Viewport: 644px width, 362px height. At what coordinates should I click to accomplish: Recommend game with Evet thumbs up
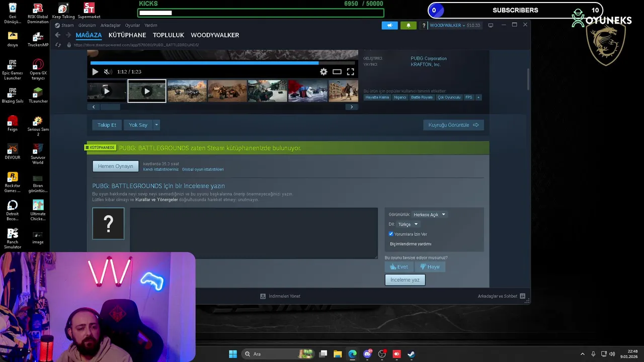coord(398,267)
